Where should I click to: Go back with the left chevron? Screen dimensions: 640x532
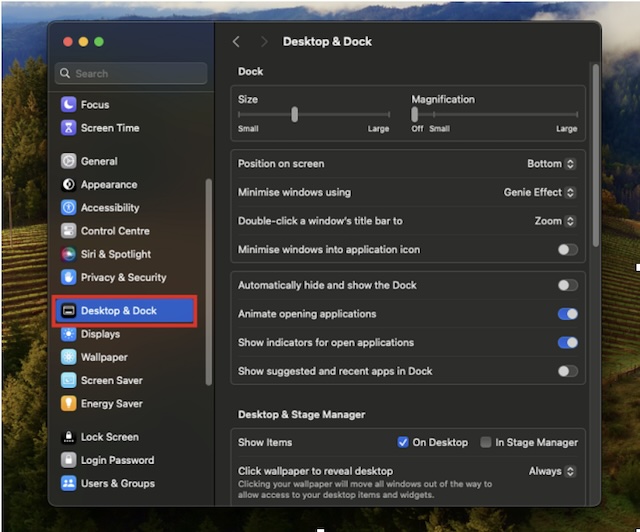click(x=236, y=42)
